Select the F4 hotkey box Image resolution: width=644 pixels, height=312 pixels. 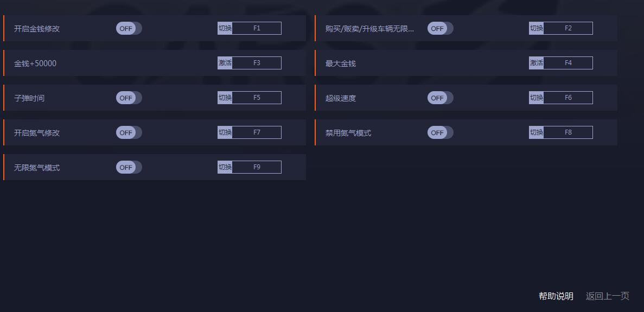pyautogui.click(x=568, y=63)
